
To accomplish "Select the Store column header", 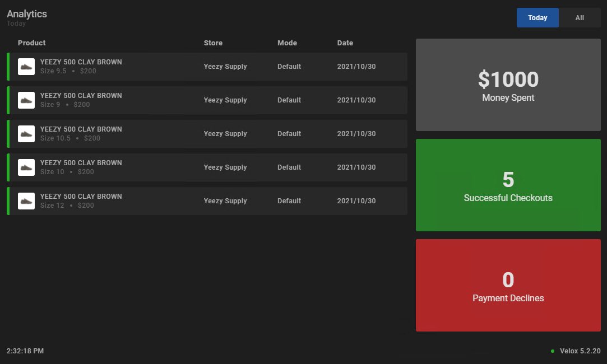I will (214, 43).
